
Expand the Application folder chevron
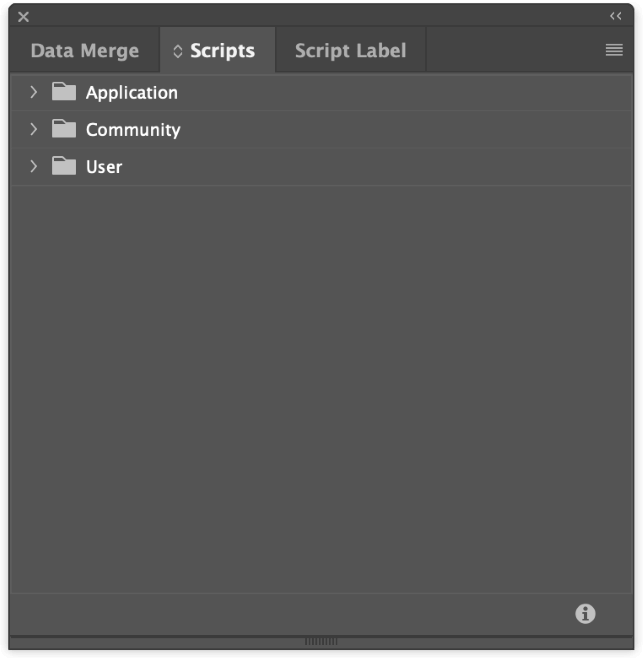click(x=33, y=92)
